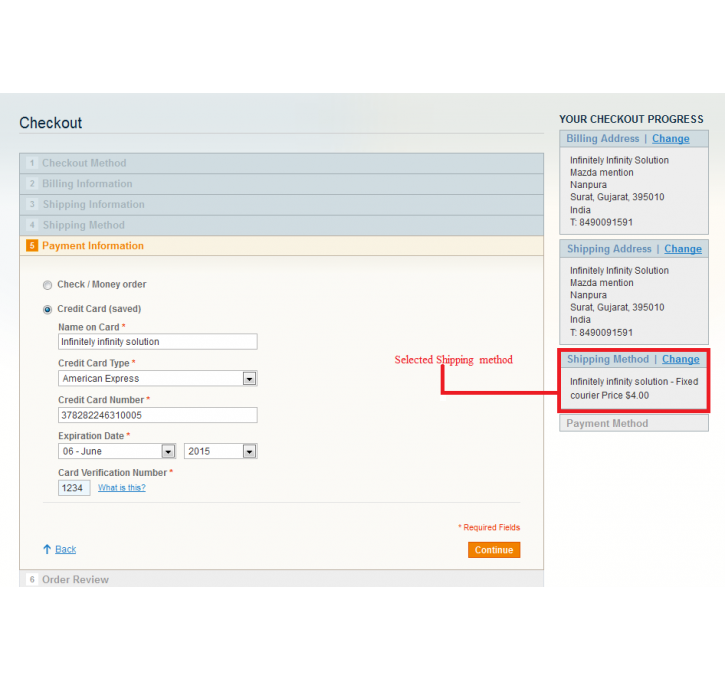Click the Card Verification Number field
The width and height of the screenshot is (725, 680).
coord(74,488)
